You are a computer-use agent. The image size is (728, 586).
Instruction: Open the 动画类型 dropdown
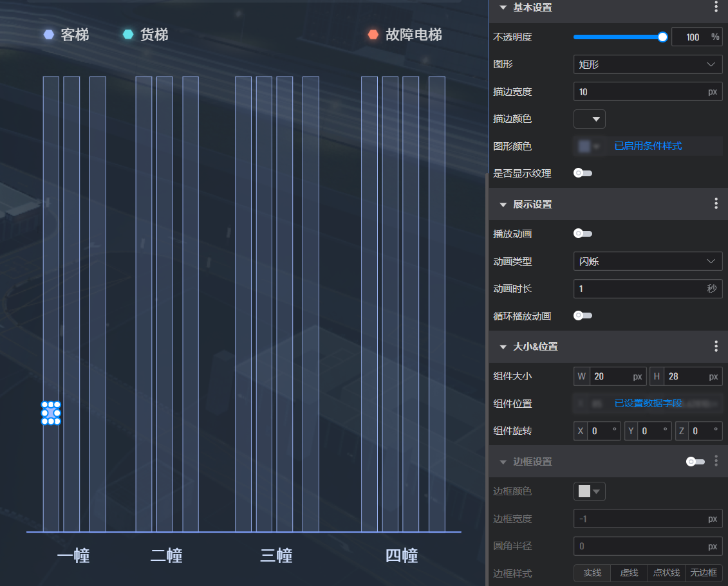[x=648, y=261]
